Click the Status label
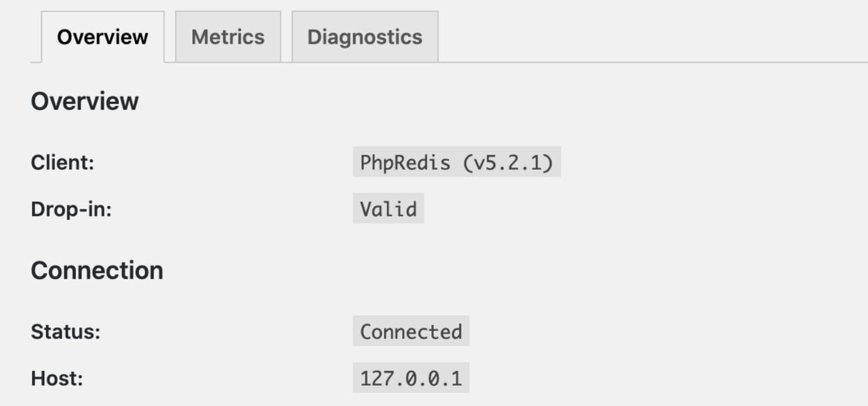This screenshot has width=868, height=406. pos(64,331)
